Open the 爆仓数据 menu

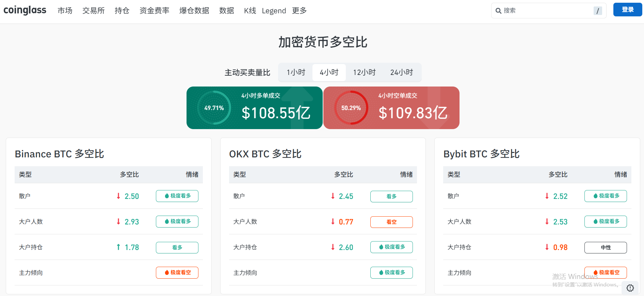[x=194, y=11]
